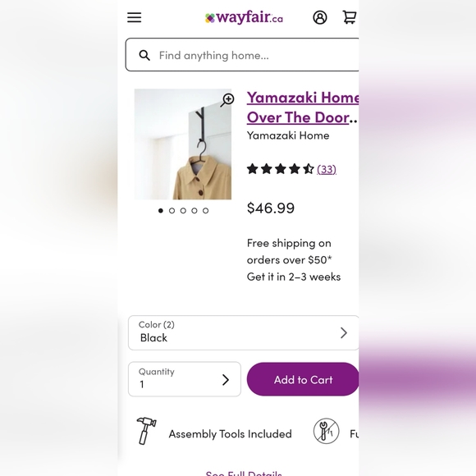Click the Wayfair.ca logo
This screenshot has width=476, height=476.
click(244, 17)
